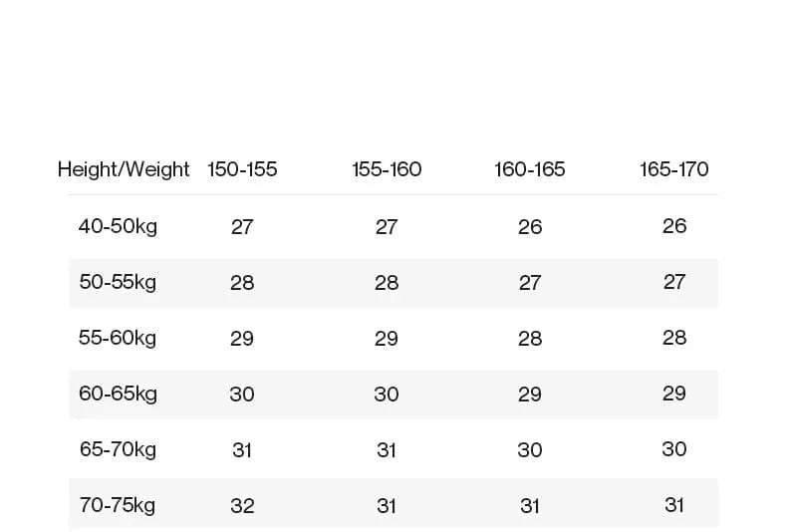Image resolution: width=787 pixels, height=532 pixels.
Task: Select size 31 in 65-70kg row under 150-155
Action: pos(242,449)
